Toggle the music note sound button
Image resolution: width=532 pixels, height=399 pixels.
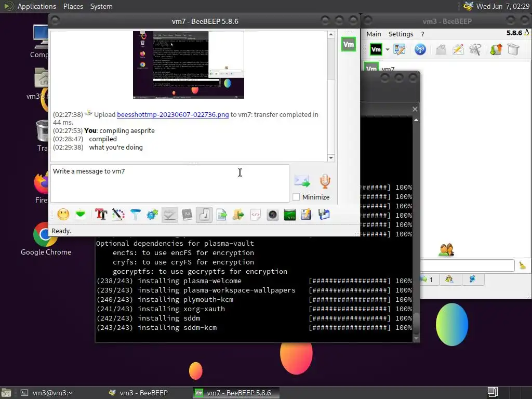coord(204,215)
